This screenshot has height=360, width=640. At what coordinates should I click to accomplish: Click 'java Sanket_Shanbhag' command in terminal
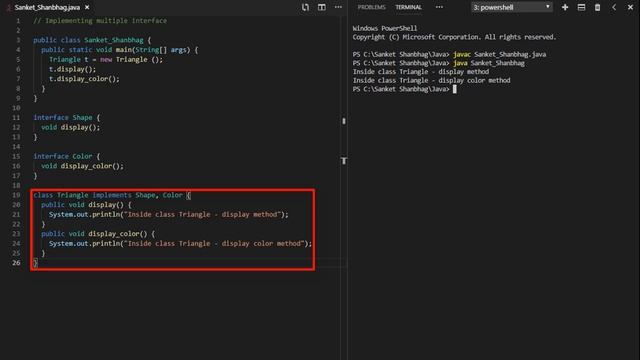click(x=489, y=63)
